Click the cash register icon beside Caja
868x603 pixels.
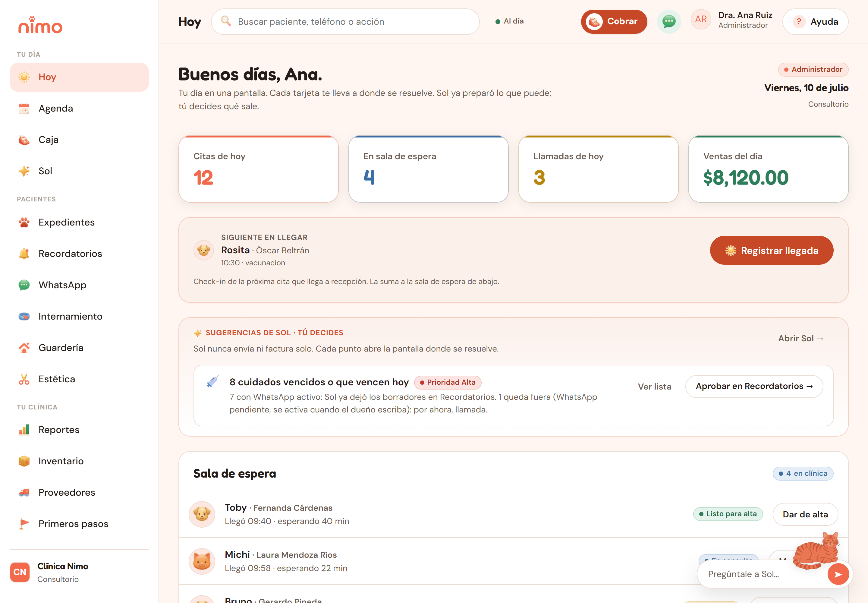24,140
